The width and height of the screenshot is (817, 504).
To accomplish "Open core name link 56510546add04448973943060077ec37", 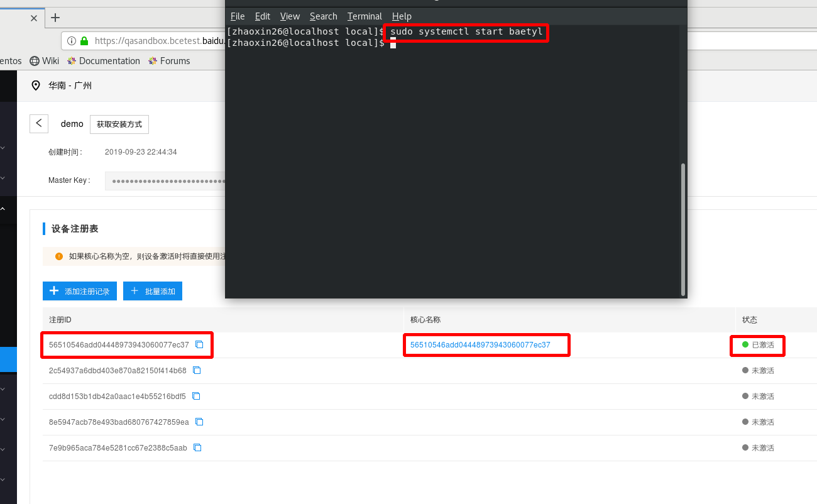I will 480,345.
